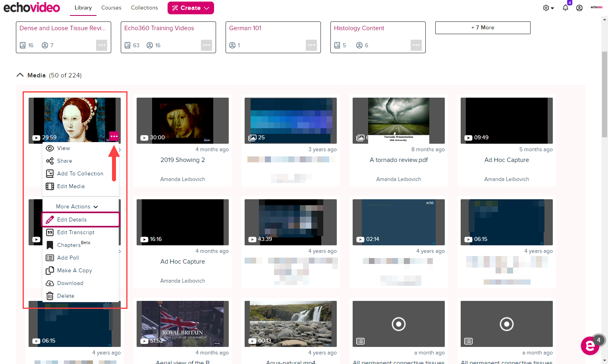Image resolution: width=608 pixels, height=364 pixels.
Task: Open A tornado review.pdf
Action: tap(398, 160)
